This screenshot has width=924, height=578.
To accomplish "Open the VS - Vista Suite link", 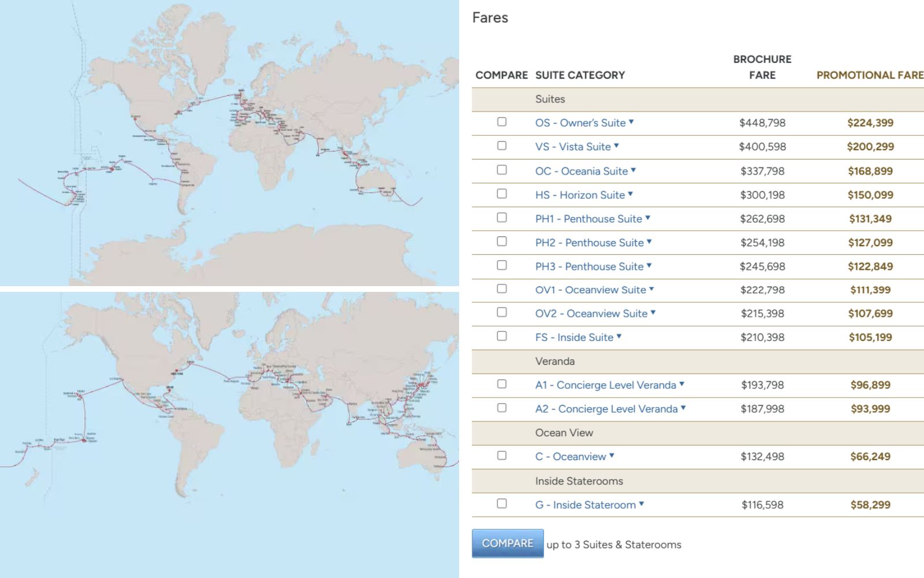I will 573,147.
